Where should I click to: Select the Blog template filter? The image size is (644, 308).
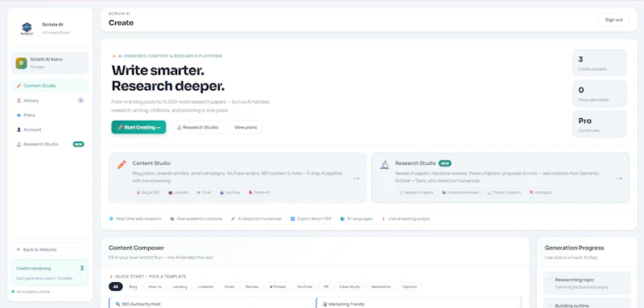tap(133, 286)
